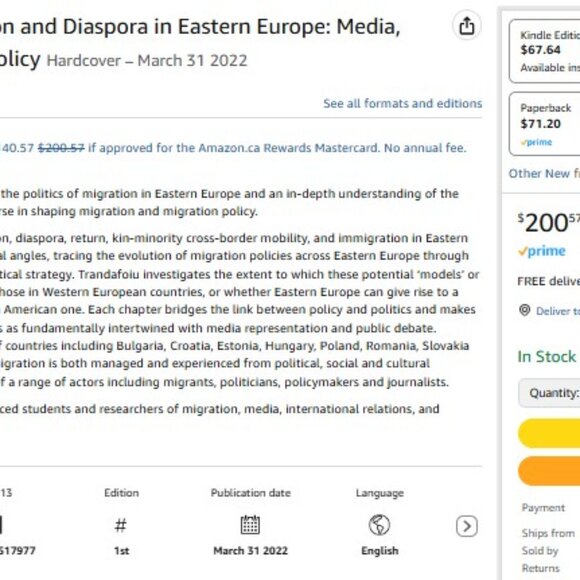Image resolution: width=580 pixels, height=580 pixels.
Task: Click the next arrow in the product details carousel
Action: pyautogui.click(x=466, y=526)
